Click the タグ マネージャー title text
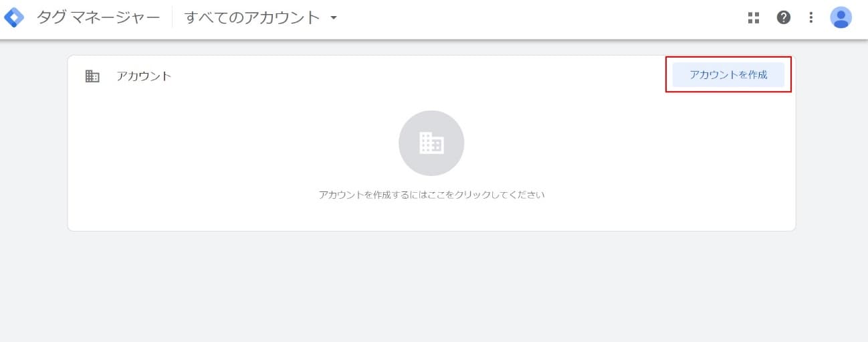 pos(98,18)
